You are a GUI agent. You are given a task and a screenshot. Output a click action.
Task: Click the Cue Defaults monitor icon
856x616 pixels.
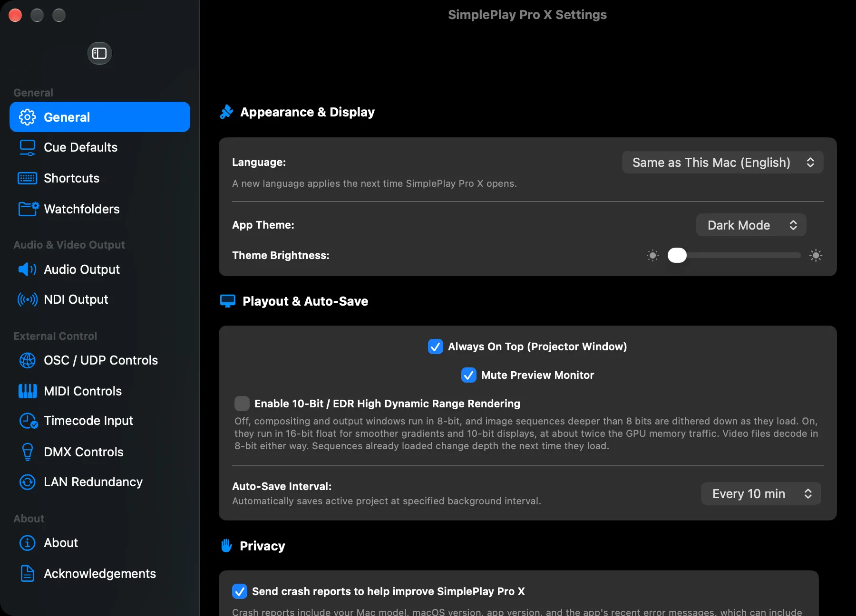click(28, 147)
